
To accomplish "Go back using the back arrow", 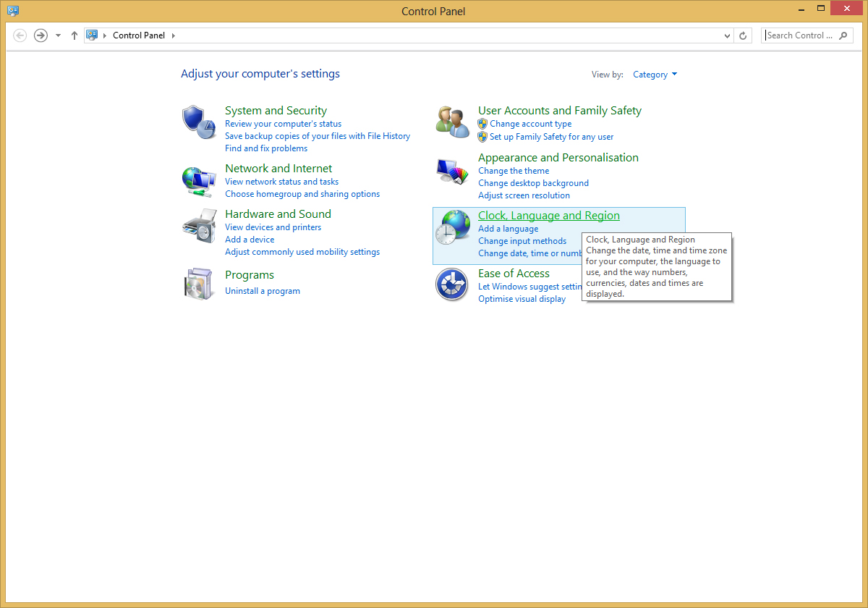I will coord(20,35).
